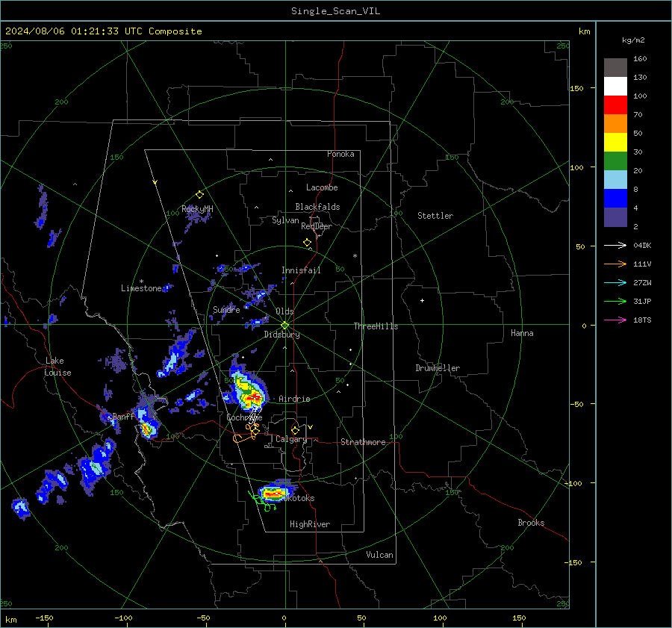Click the Single_Scan_VIL title
672x628 pixels.
pos(335,11)
